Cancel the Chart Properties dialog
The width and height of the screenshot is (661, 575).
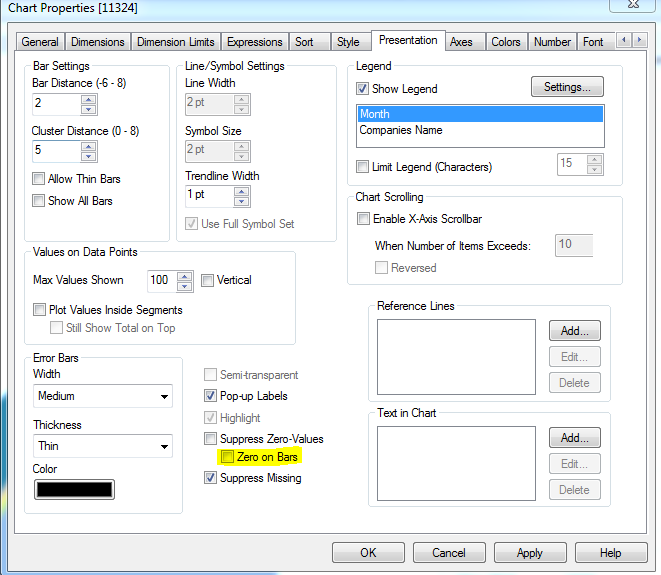[449, 553]
